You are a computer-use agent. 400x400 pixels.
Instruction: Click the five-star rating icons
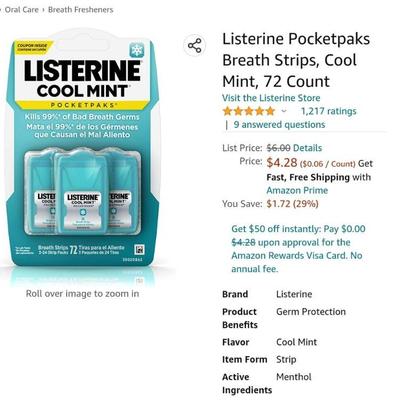pos(249,111)
